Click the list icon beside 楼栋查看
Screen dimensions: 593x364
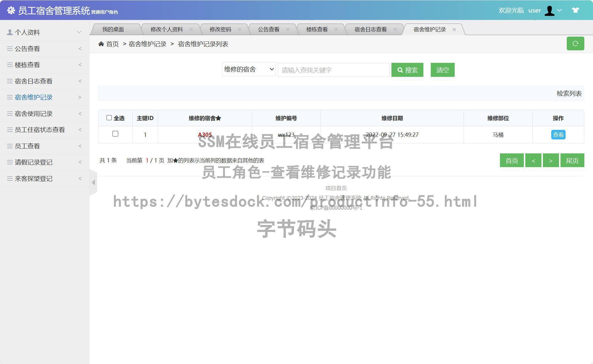(x=10, y=65)
